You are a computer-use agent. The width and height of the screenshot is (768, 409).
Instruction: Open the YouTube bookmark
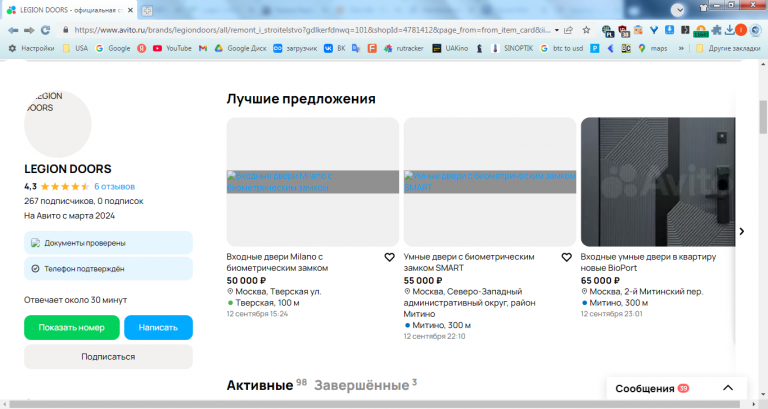(172, 48)
